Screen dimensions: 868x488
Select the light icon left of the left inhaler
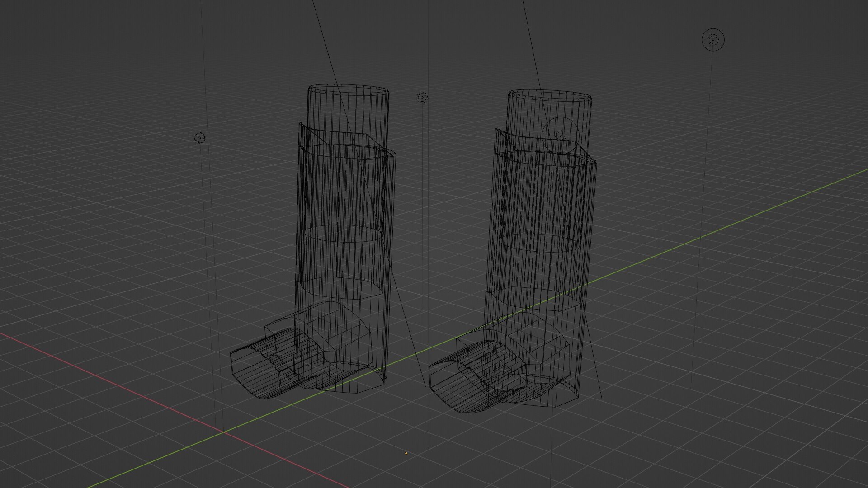click(200, 137)
